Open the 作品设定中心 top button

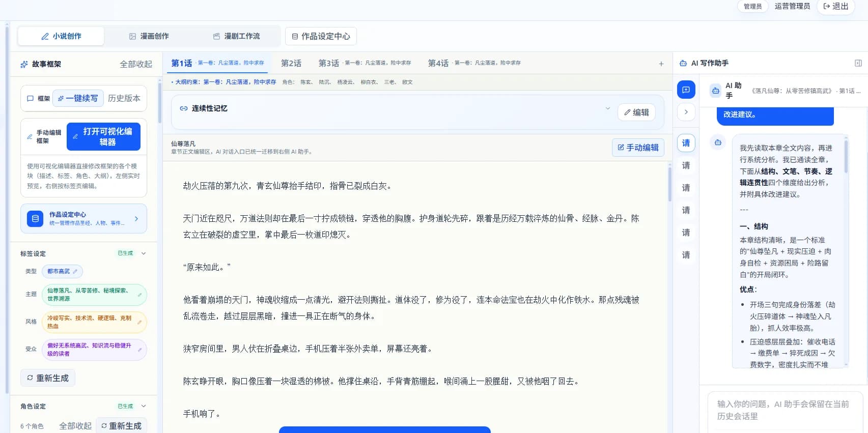321,36
